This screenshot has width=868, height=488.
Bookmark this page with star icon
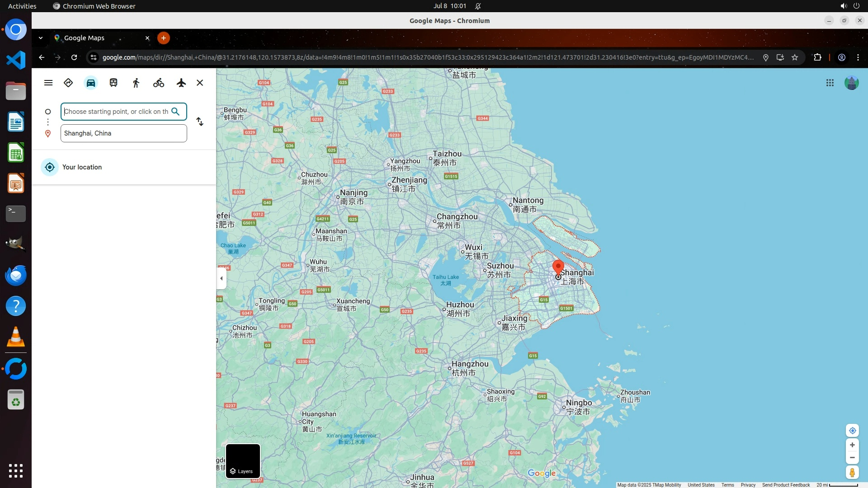click(x=795, y=57)
